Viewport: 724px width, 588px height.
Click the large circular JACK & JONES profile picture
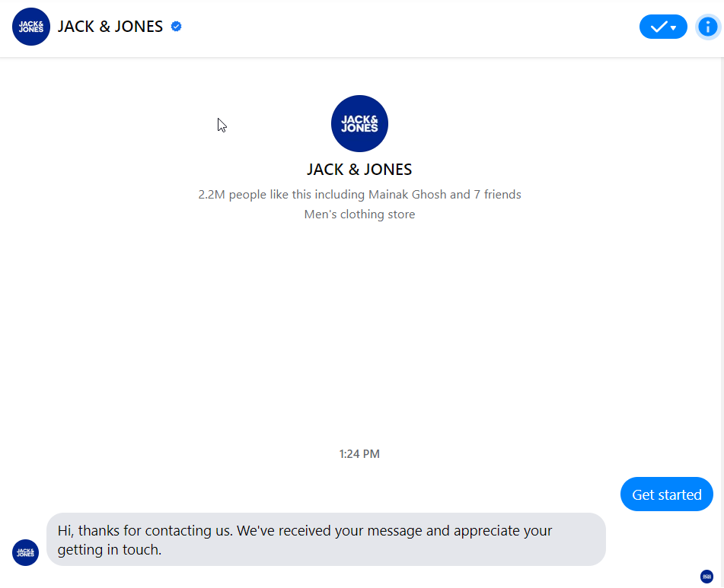pos(359,123)
